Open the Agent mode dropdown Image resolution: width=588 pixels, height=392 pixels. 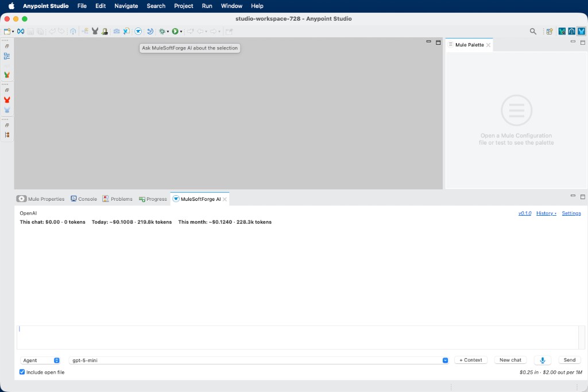click(x=40, y=360)
